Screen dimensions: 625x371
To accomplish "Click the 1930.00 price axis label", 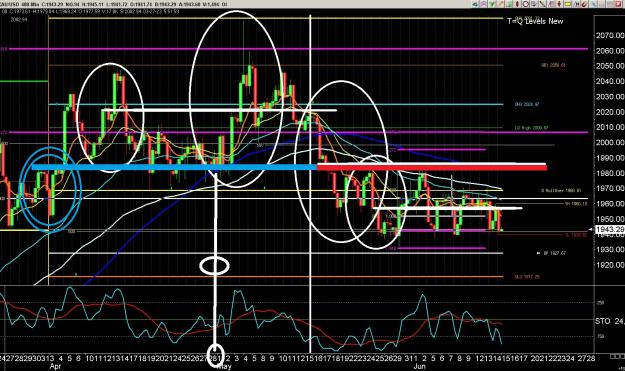I will click(610, 249).
